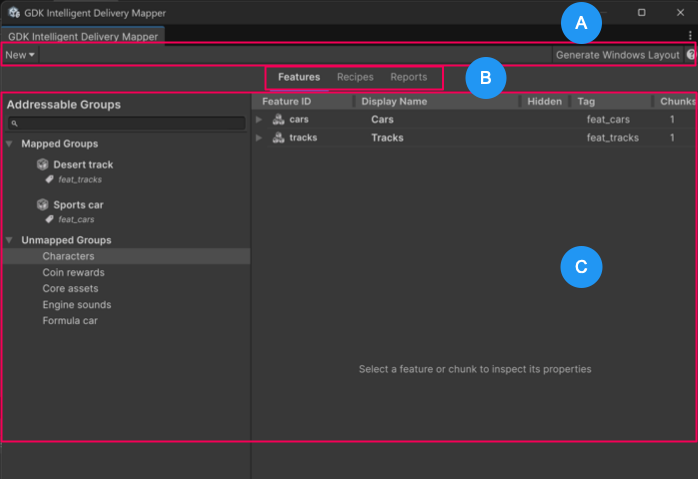Open the window options kebab menu
The image size is (698, 479).
(x=690, y=35)
